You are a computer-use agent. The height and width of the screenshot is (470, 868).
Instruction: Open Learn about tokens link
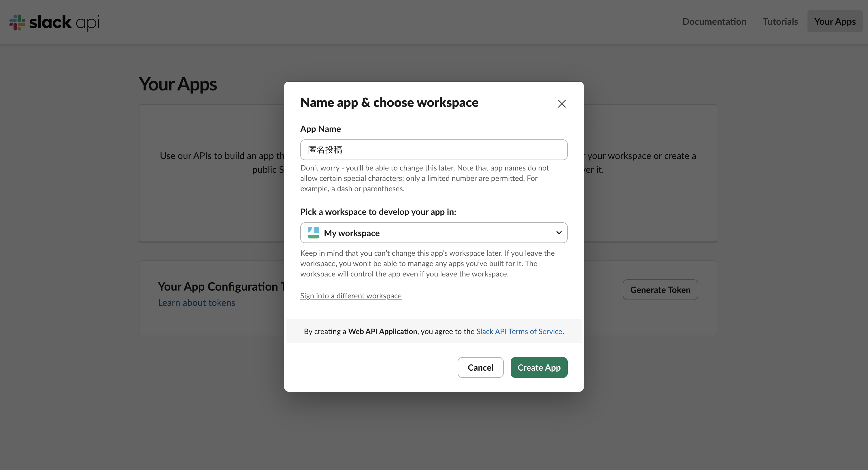pos(197,302)
